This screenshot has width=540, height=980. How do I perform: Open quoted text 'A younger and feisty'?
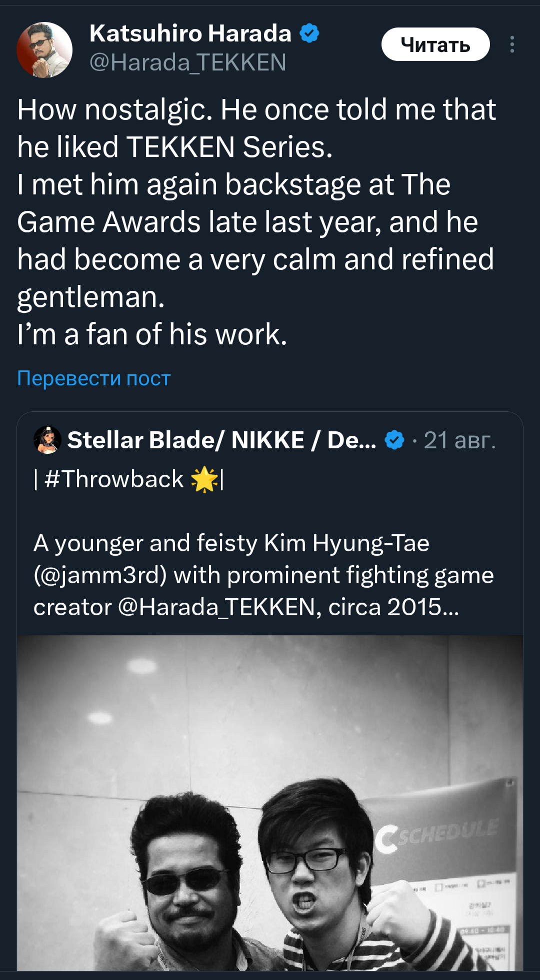231,543
